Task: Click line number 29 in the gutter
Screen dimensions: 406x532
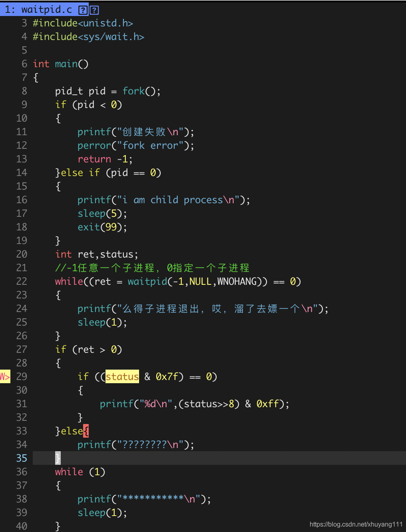Action: [22, 376]
